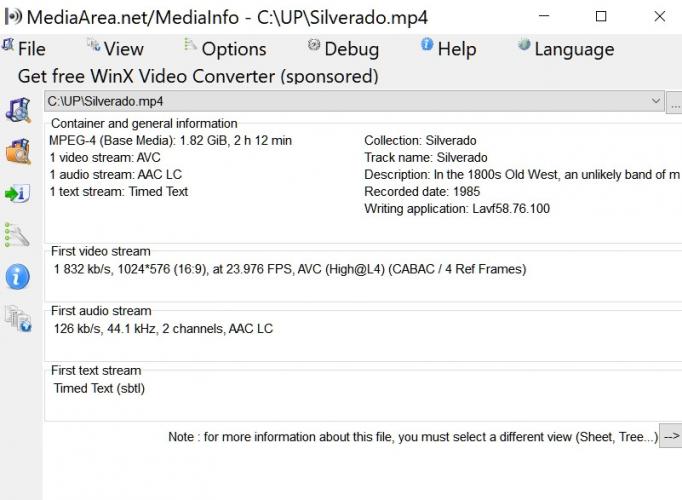Screen dimensions: 682x500
Task: Maximize the MediaInfo window
Action: tap(601, 17)
